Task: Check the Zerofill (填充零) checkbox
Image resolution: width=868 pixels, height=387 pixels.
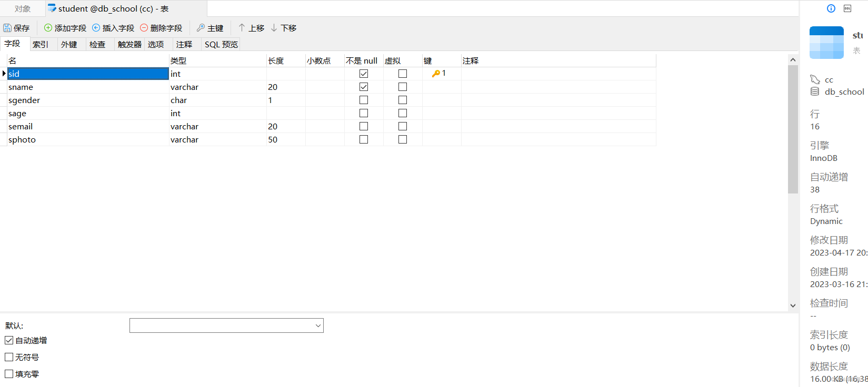Action: pyautogui.click(x=9, y=374)
